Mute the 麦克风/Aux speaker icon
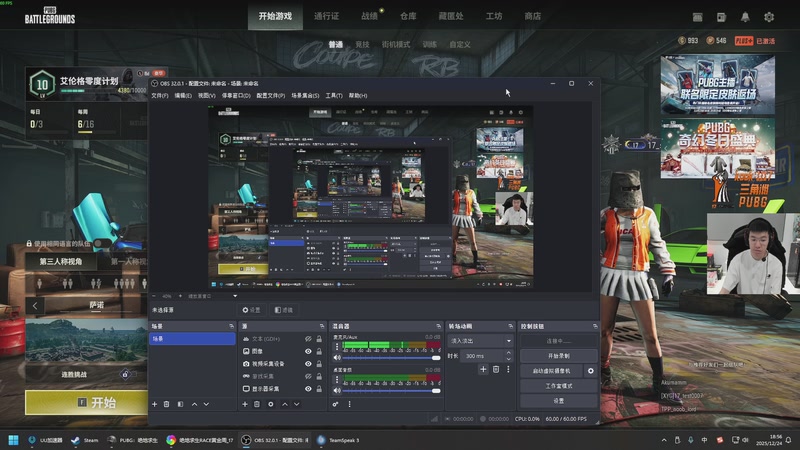This screenshot has width=800, height=450. pos(337,358)
